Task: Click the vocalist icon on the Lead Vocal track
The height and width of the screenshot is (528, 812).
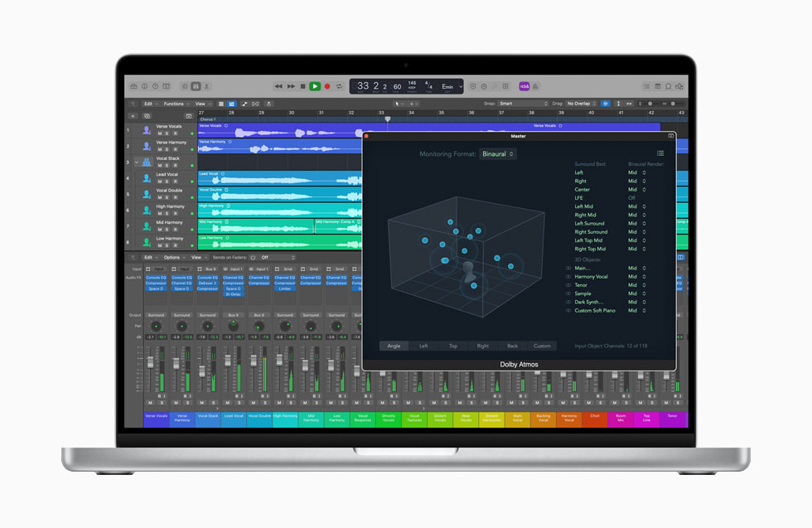Action: [146, 180]
